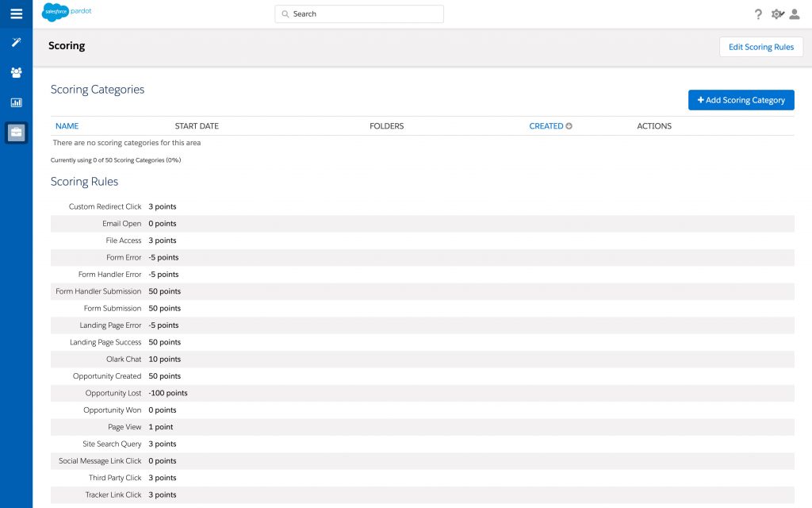The width and height of the screenshot is (812, 508).
Task: Click the 1 point value for Page View
Action: coord(160,427)
